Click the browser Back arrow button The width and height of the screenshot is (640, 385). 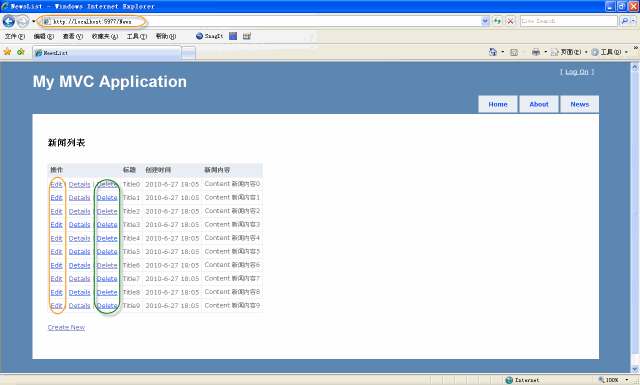click(9, 21)
